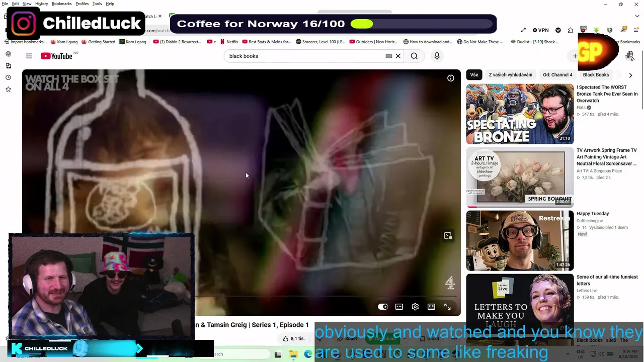Go to the YouTube home logo

[57, 56]
